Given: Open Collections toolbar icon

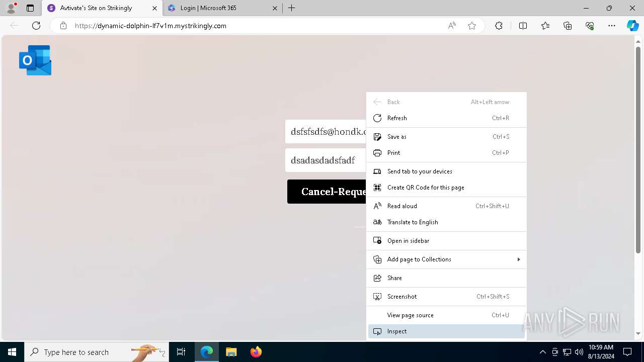Looking at the screenshot, I should coord(568,26).
